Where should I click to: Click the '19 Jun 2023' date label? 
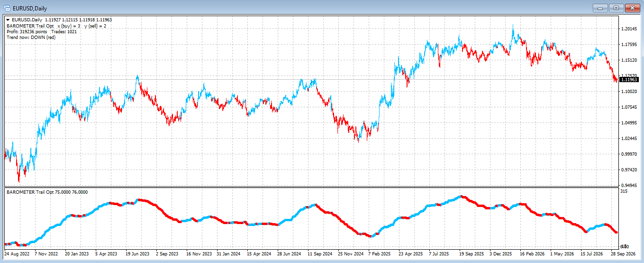click(138, 254)
